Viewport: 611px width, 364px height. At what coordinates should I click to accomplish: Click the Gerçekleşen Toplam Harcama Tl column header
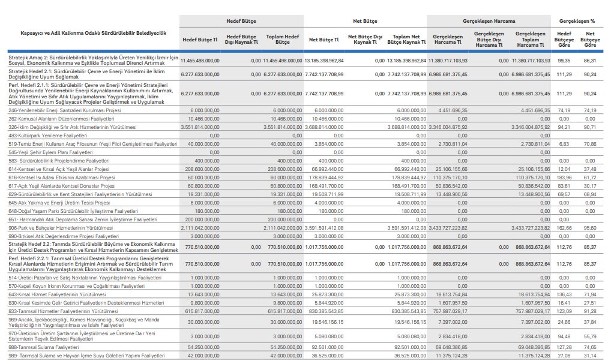click(530, 40)
